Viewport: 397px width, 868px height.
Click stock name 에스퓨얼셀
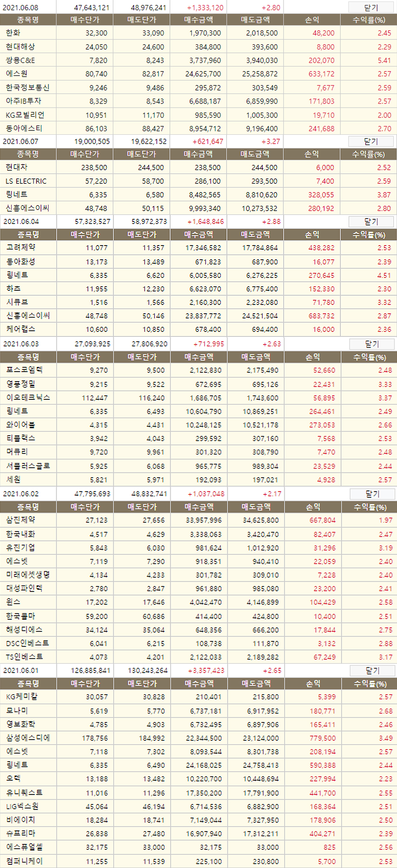tap(24, 847)
